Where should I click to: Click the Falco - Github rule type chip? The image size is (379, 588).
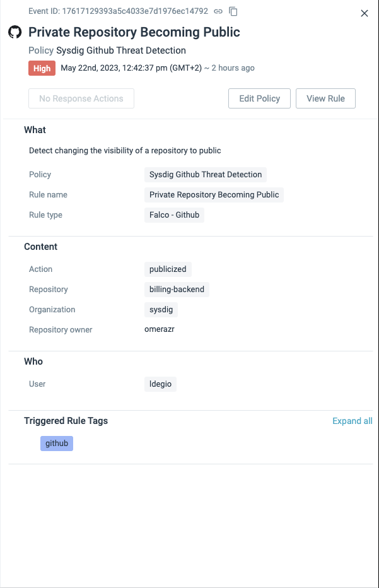(x=175, y=215)
